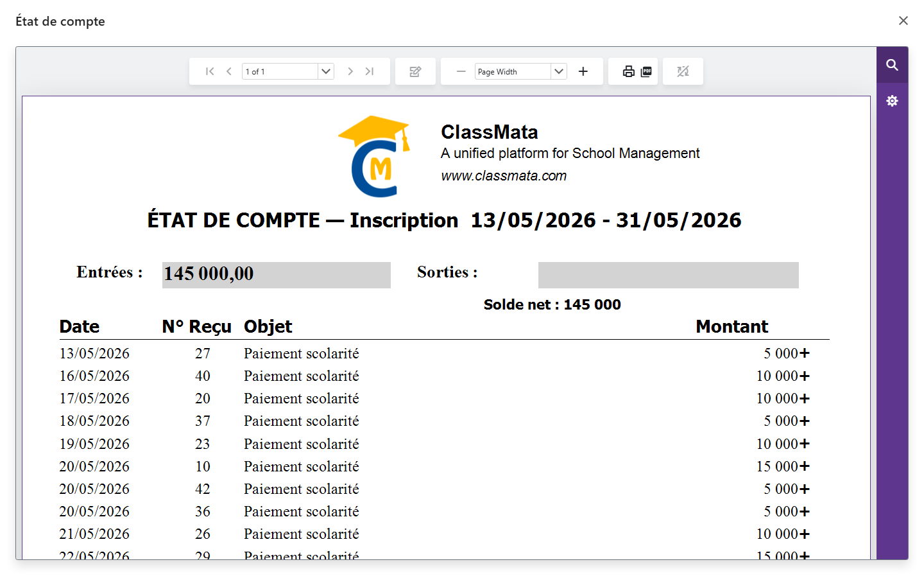Open search panel in purple sidebar

click(892, 65)
